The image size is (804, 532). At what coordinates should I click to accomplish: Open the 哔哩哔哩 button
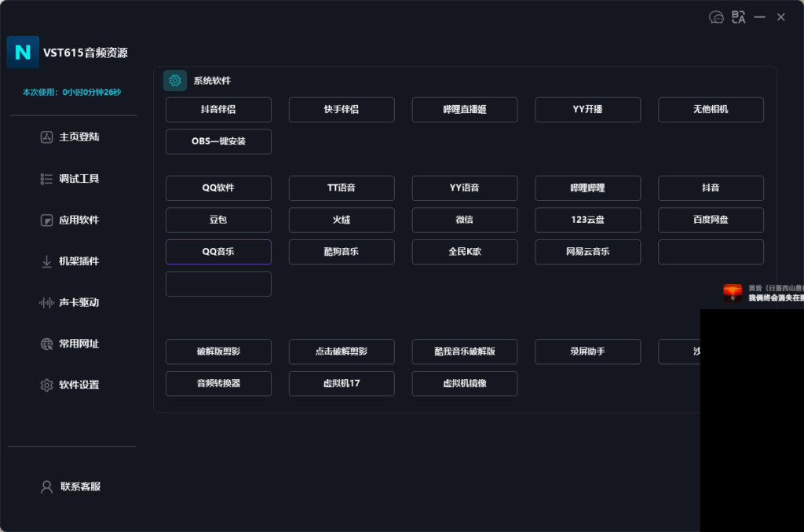[x=587, y=188]
